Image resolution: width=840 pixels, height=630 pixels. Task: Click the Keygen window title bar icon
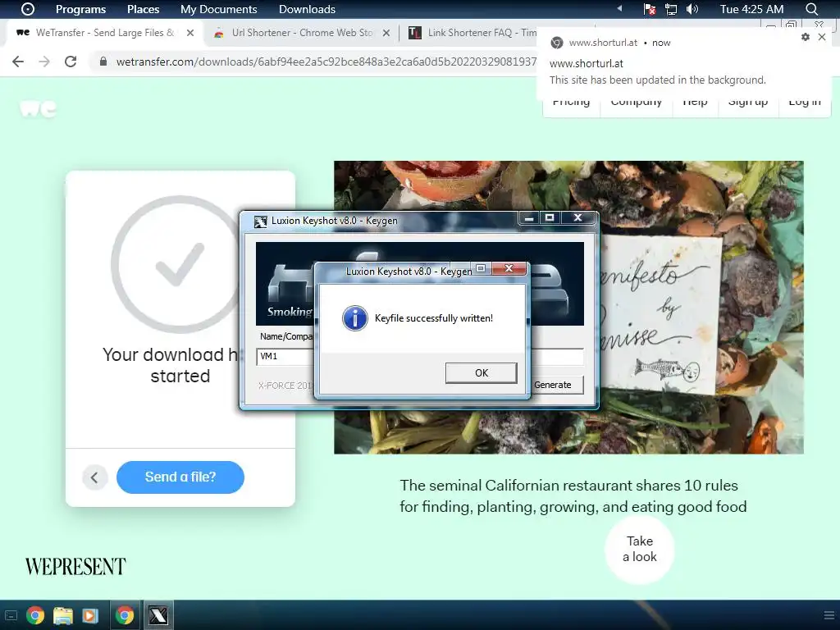tap(260, 221)
